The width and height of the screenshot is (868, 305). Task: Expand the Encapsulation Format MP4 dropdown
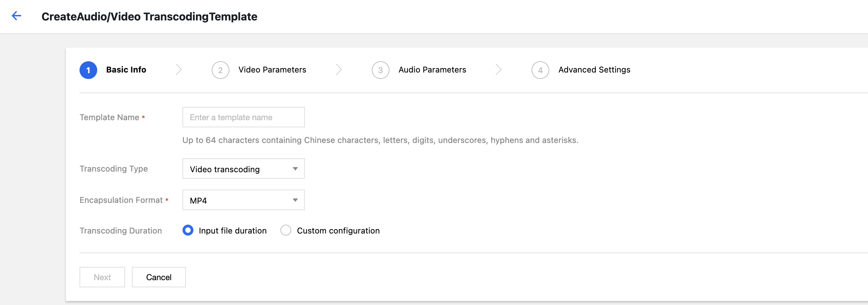click(243, 200)
